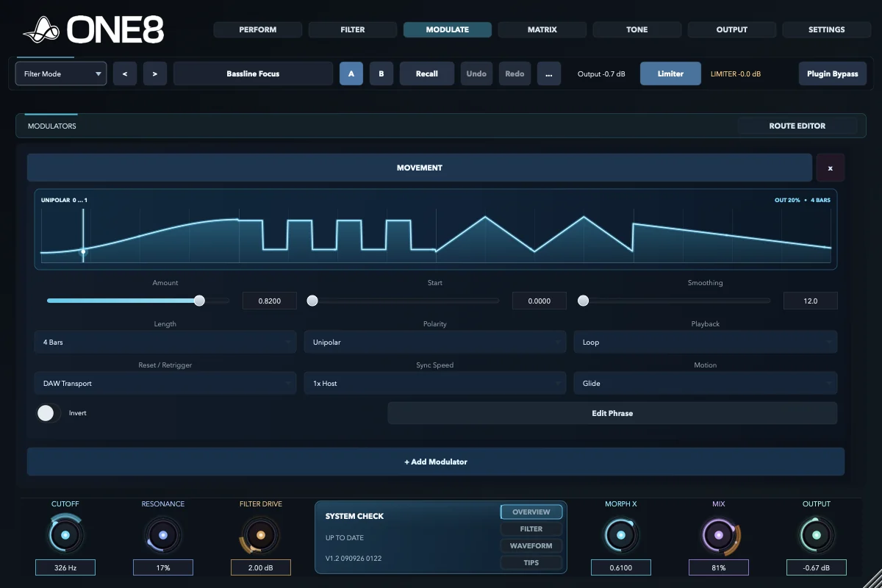The height and width of the screenshot is (588, 882).
Task: Click the Mix knob
Action: (x=719, y=536)
